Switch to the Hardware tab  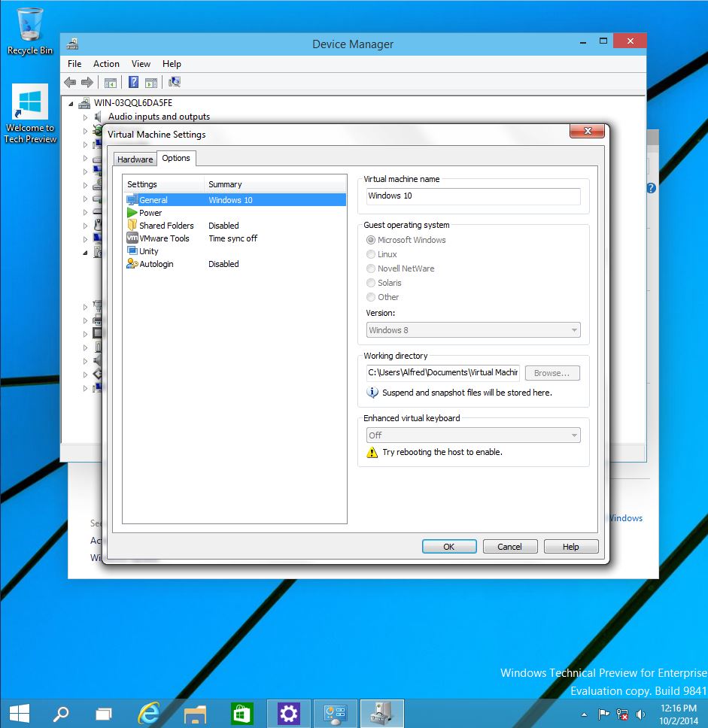[135, 159]
